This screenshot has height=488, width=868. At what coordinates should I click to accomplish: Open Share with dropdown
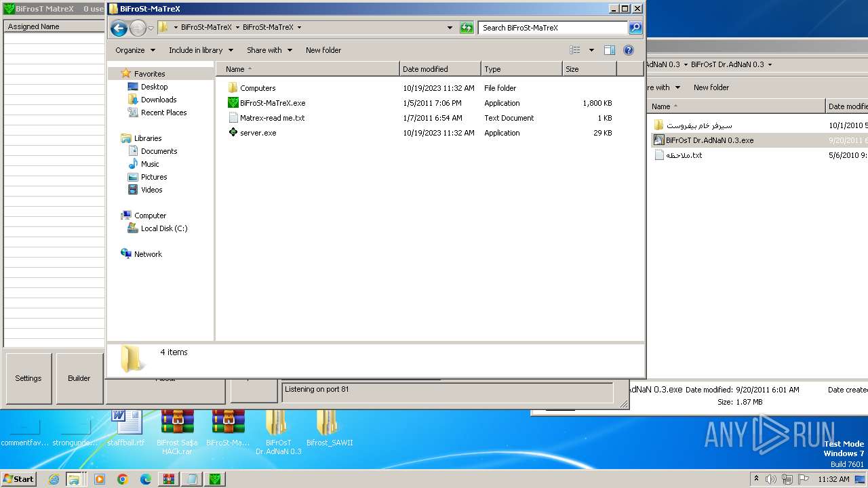coord(269,50)
